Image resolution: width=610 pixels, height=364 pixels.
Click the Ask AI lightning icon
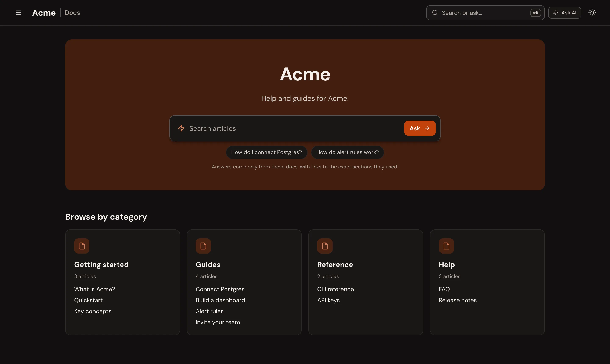click(x=556, y=13)
